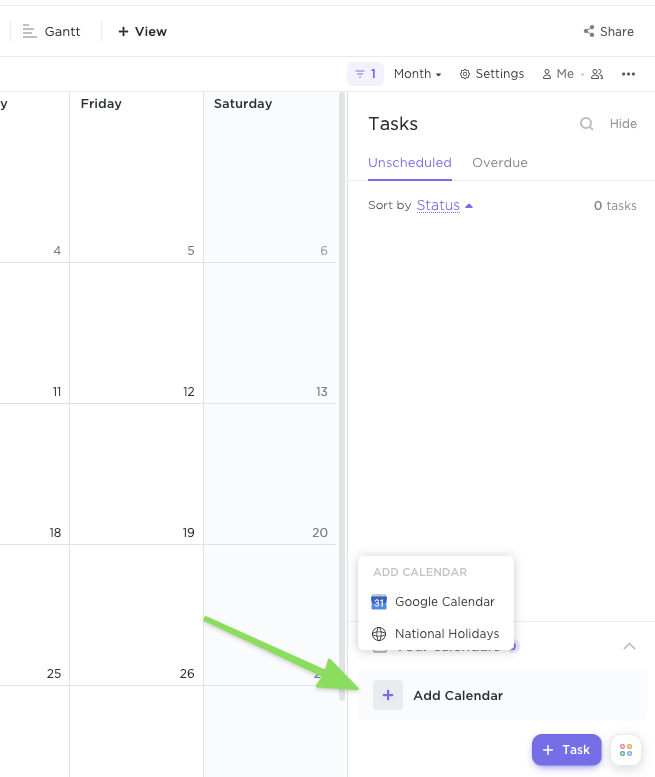Open the three-dot more options menu
The width and height of the screenshot is (655, 777).
[628, 74]
